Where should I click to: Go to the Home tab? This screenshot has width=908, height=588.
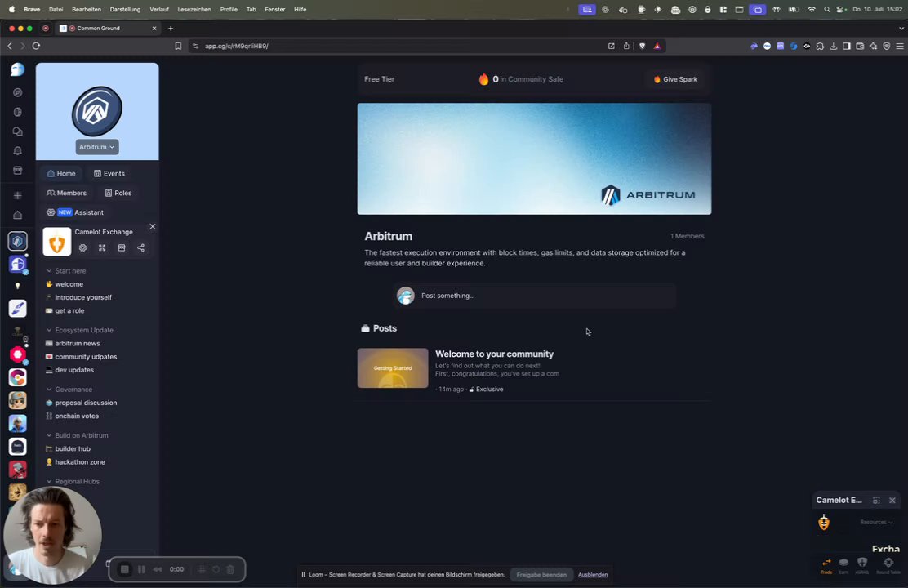pos(61,174)
